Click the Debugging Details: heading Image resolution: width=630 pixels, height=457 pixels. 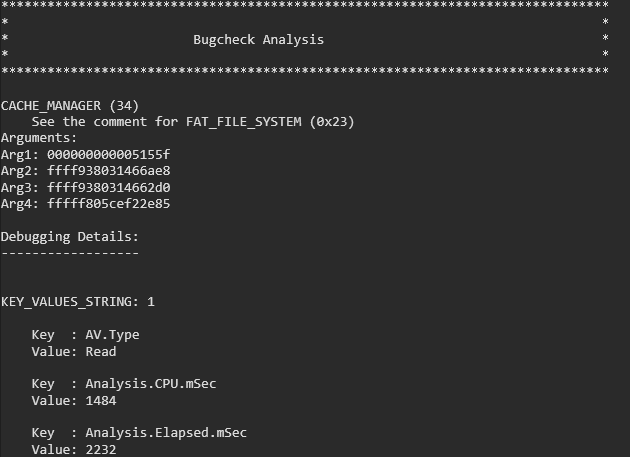pyautogui.click(x=70, y=237)
